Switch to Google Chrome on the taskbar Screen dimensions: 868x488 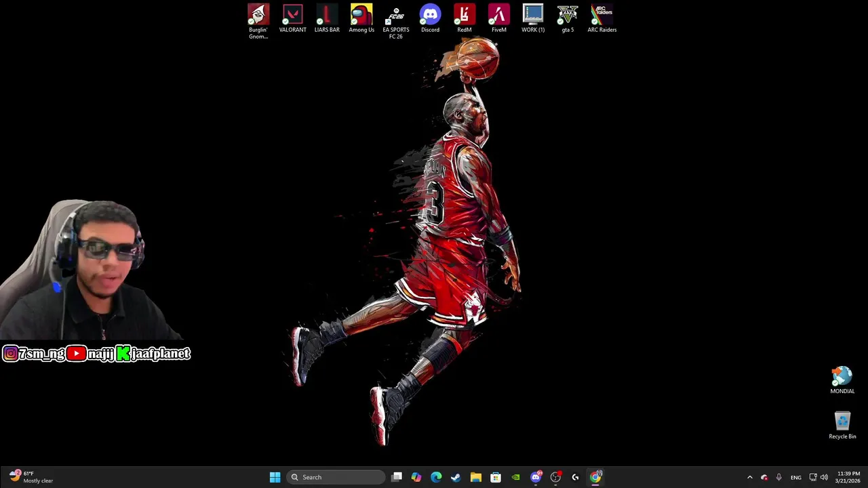click(595, 477)
